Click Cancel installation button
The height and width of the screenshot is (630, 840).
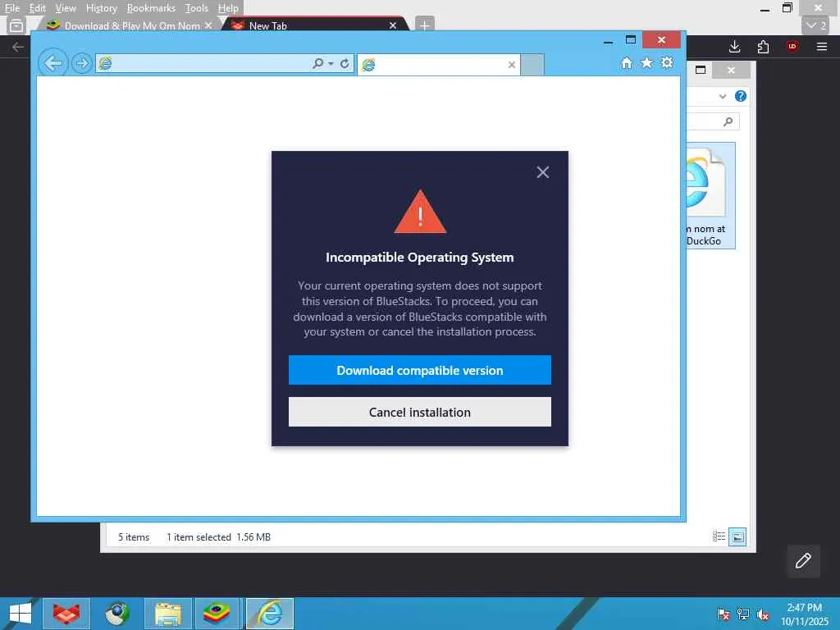(419, 412)
